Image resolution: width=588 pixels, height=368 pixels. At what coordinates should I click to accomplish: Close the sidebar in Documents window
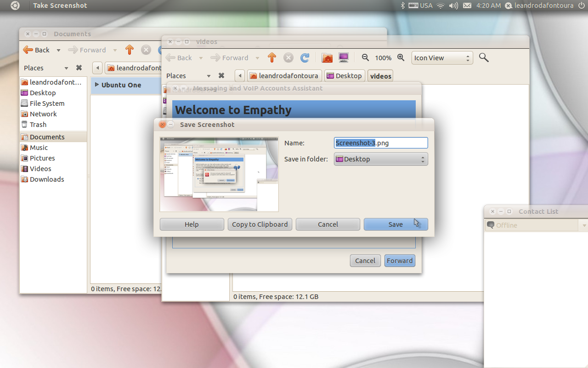[79, 68]
